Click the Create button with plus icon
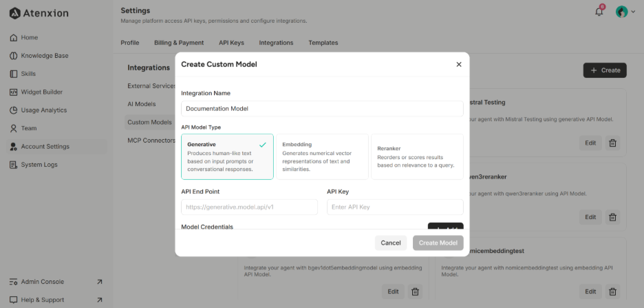The height and width of the screenshot is (308, 644). tap(605, 70)
